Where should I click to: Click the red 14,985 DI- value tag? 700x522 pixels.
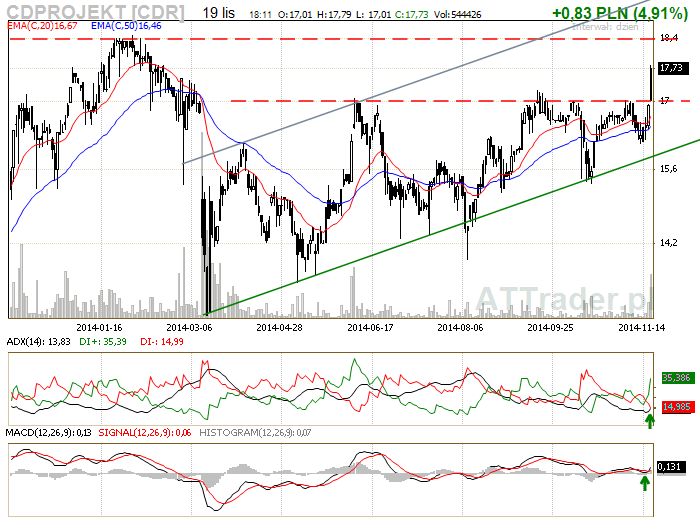tap(676, 407)
